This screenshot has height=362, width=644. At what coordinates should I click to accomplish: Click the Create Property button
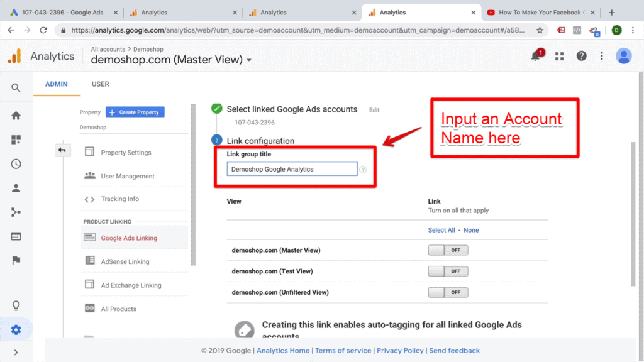point(135,112)
